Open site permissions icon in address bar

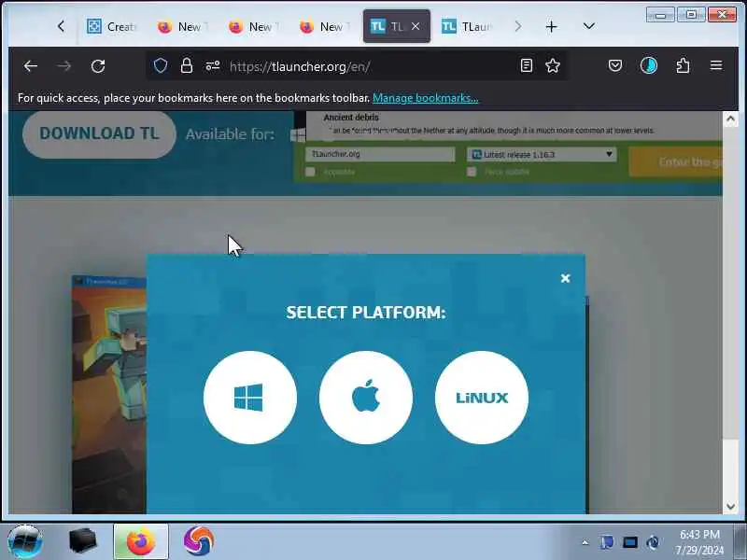(x=213, y=65)
